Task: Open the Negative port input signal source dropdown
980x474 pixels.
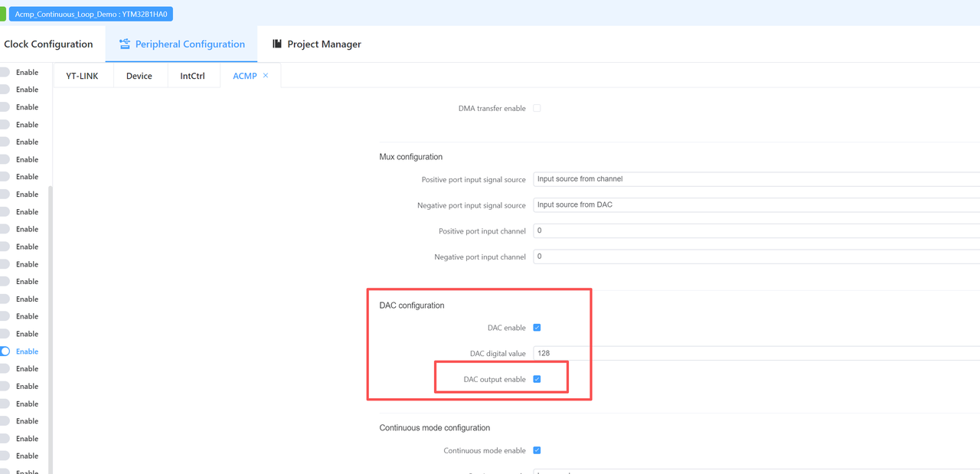Action: click(x=756, y=205)
